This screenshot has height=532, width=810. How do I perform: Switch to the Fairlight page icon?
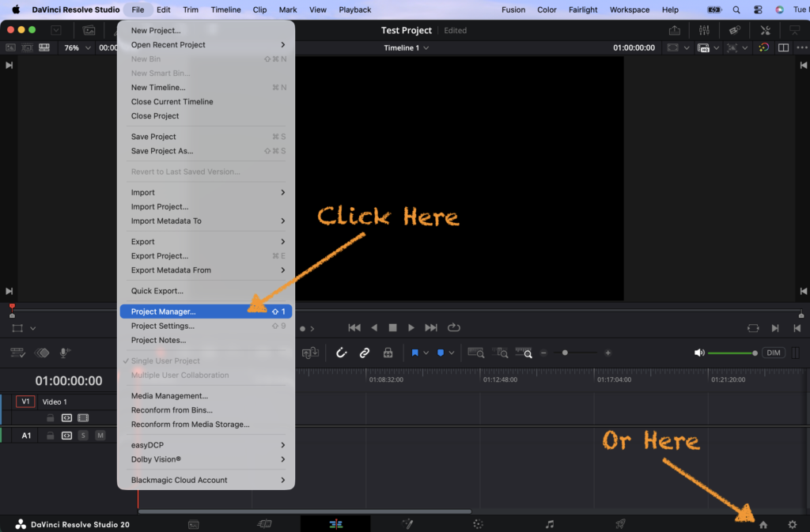coord(550,524)
